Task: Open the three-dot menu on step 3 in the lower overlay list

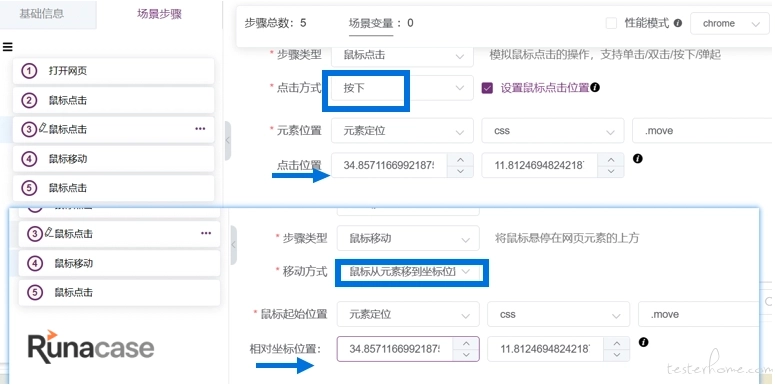Action: tap(206, 233)
